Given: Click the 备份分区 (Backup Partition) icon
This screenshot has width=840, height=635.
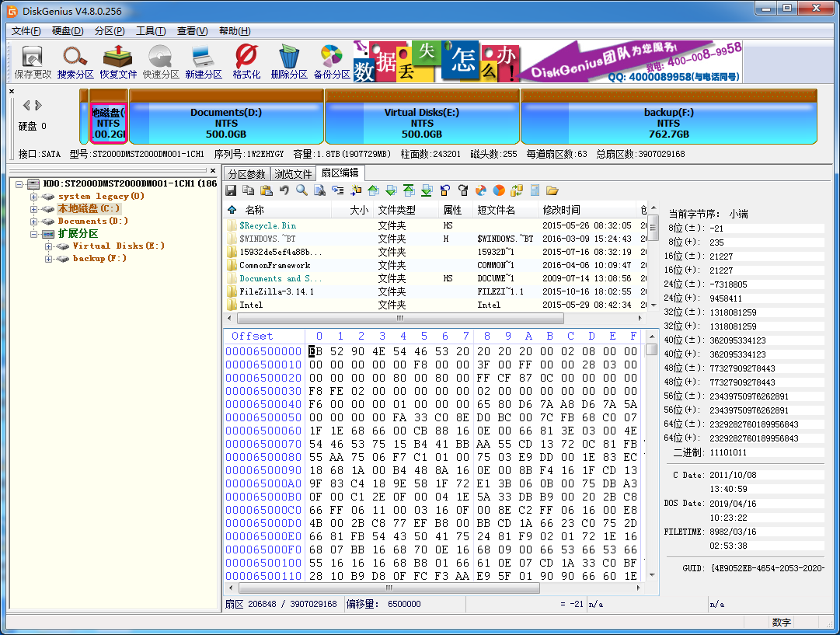Looking at the screenshot, I should click(332, 61).
